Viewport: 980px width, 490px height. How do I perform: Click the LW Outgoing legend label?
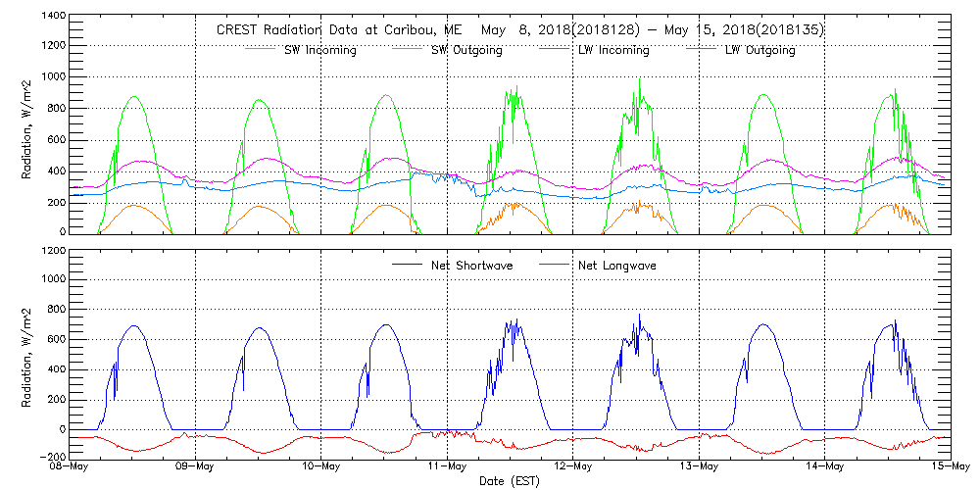point(759,51)
